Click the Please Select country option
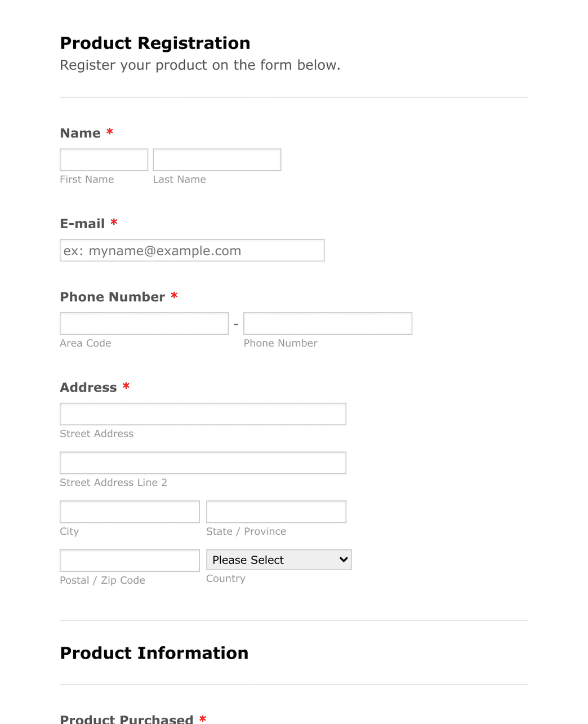Screen dimensions: 588x724 [248, 559]
